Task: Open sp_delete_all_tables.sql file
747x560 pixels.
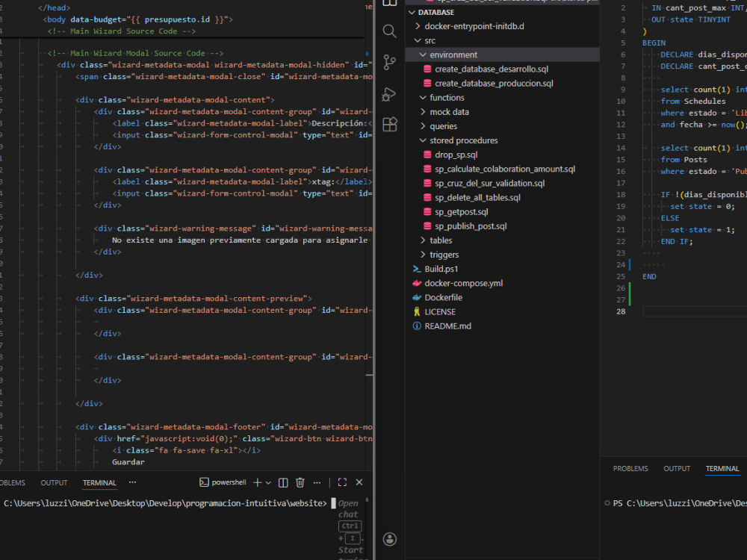Action: (477, 198)
